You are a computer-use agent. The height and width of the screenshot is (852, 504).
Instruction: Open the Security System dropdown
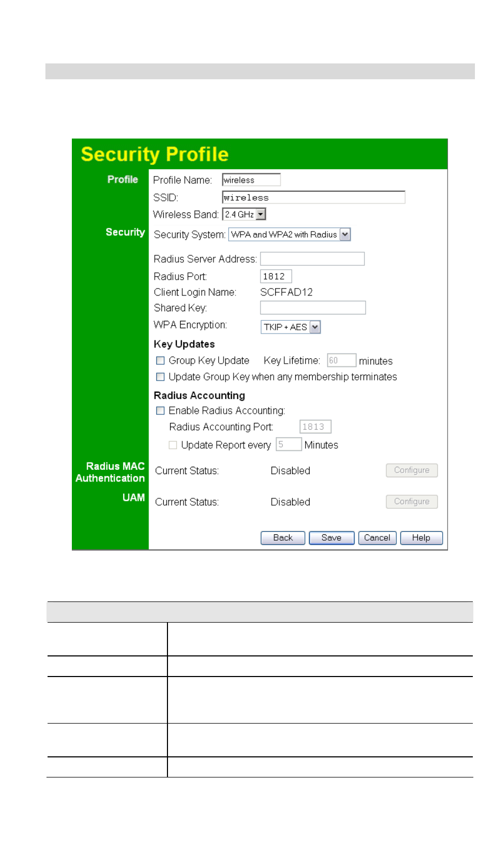(x=289, y=234)
